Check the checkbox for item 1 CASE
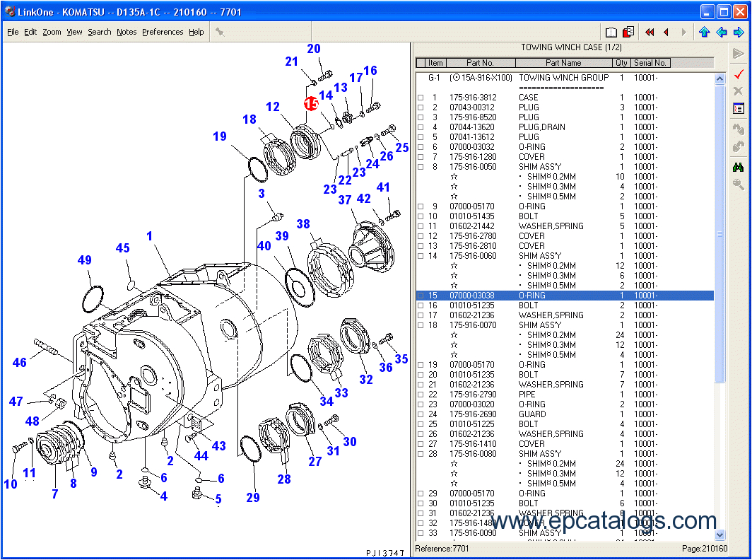 (x=421, y=97)
